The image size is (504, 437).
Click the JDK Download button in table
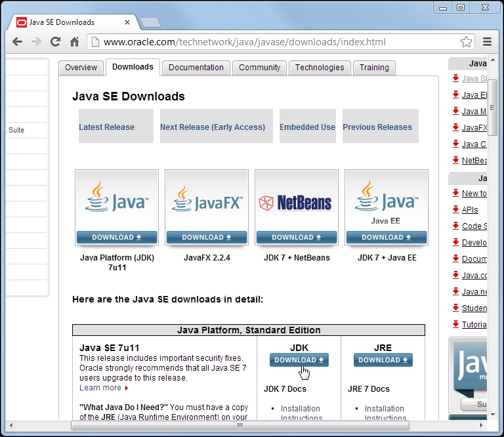[x=299, y=360]
